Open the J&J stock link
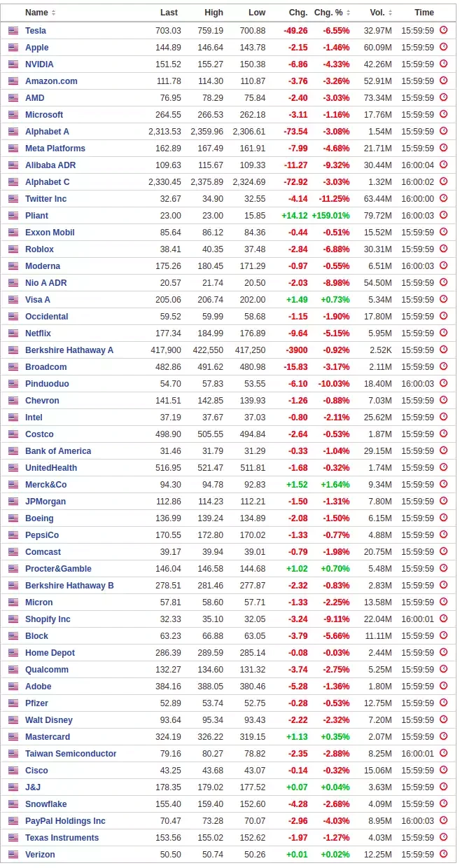The image size is (460, 868). [33, 787]
